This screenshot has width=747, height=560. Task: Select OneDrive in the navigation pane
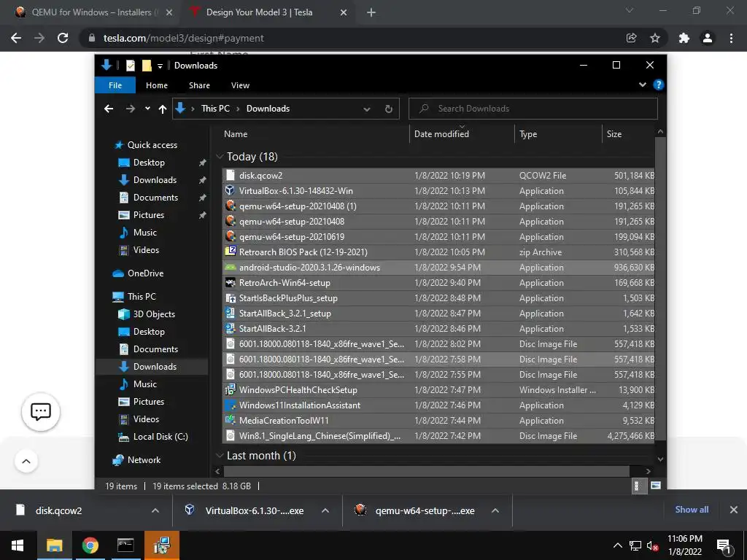[145, 273]
